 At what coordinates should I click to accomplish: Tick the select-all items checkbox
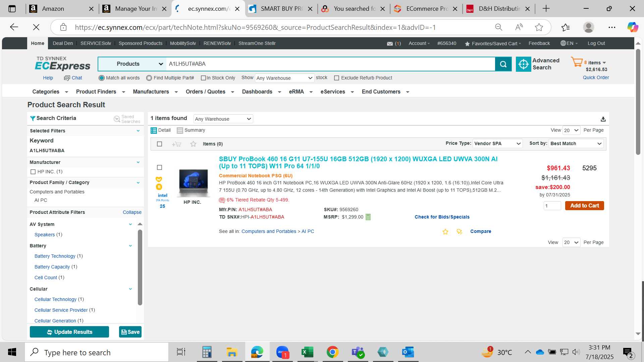tap(160, 144)
